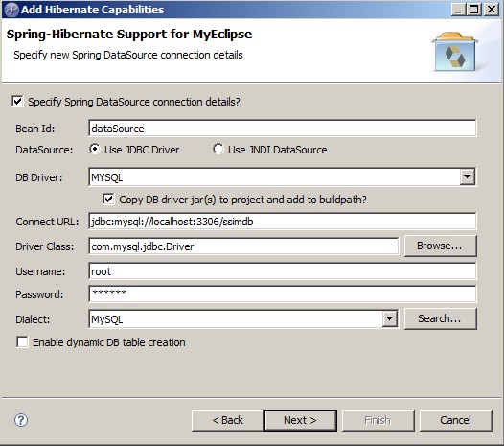Select Use JDBC Driver radio option
Screen dimensions: 504x446
pyautogui.click(x=95, y=150)
